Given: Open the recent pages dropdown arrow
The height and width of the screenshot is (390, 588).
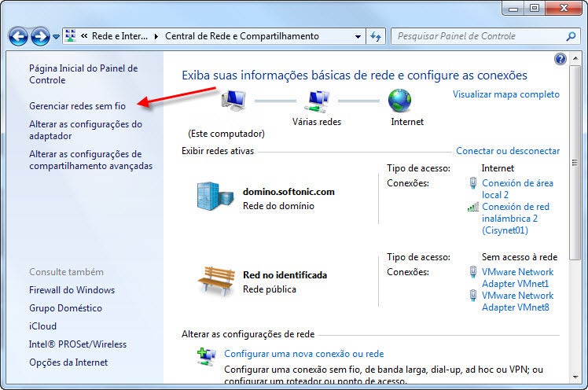Looking at the screenshot, I should (56, 37).
